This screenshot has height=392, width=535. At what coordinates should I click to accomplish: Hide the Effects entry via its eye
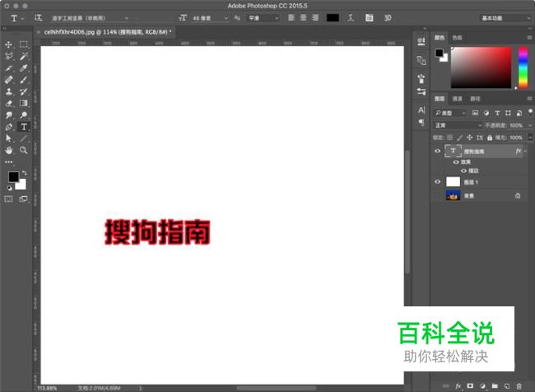tap(456, 162)
